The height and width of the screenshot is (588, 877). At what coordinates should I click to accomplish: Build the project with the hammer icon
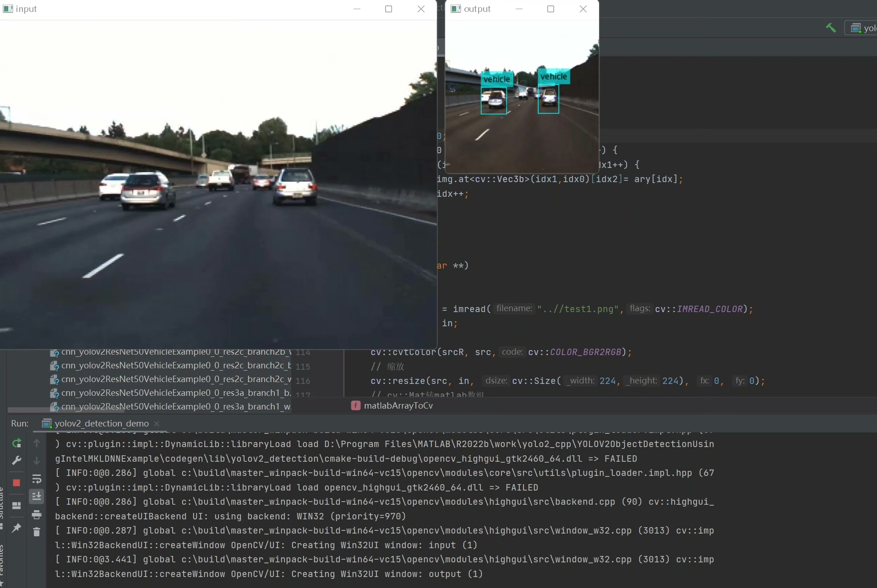(830, 28)
